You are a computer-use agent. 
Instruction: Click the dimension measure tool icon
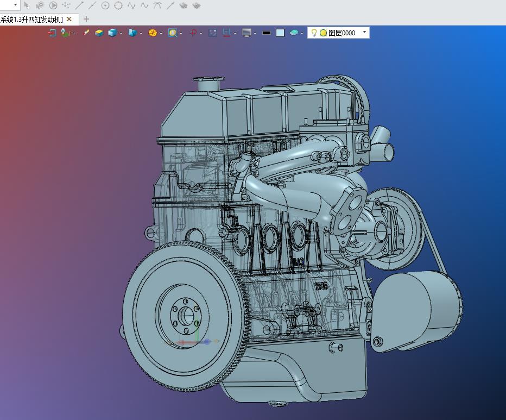pos(226,33)
